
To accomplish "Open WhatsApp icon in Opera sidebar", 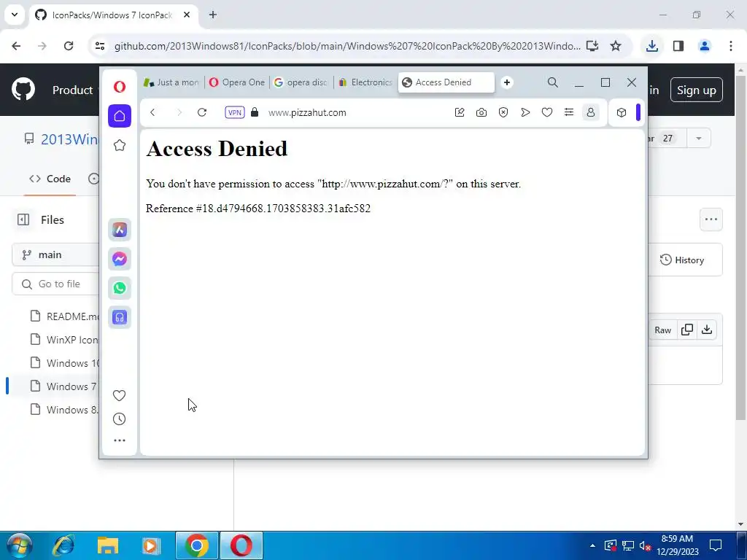I will click(x=120, y=287).
